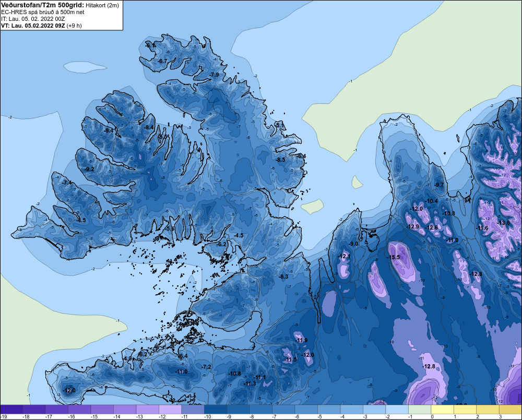This screenshot has width=522, height=420.
Task: Click the -11.3 temperature label
Action: click(x=250, y=383)
